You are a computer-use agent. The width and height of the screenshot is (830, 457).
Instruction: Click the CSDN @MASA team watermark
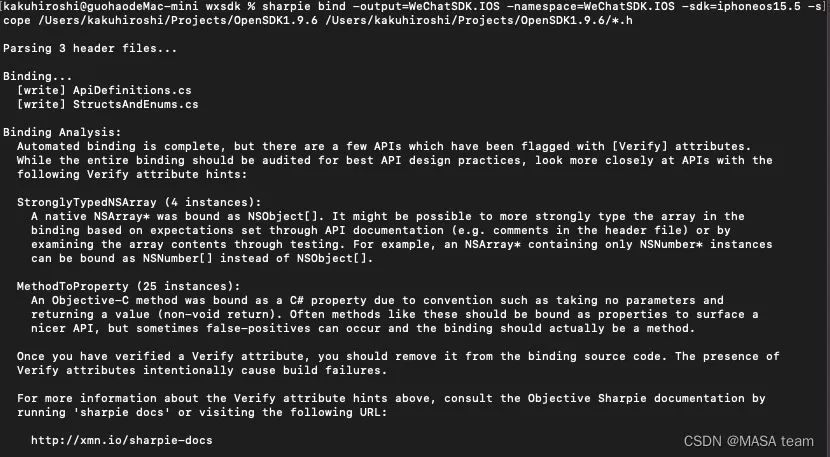coord(748,441)
